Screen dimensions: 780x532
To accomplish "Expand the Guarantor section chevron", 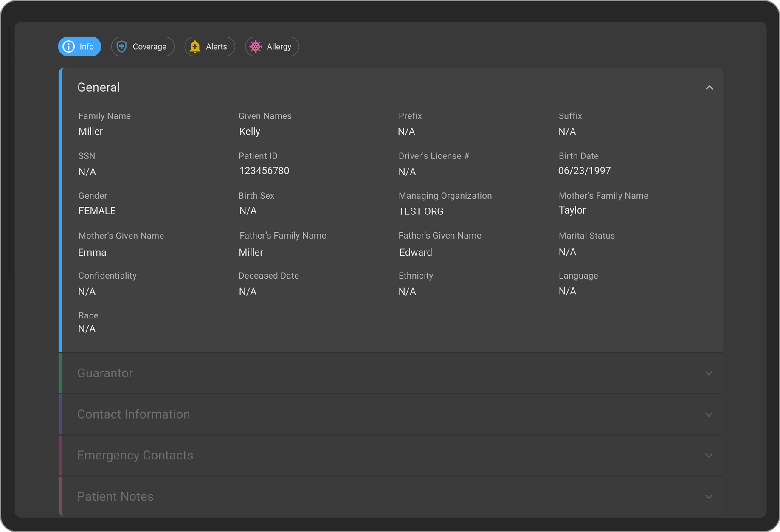I will pos(709,373).
